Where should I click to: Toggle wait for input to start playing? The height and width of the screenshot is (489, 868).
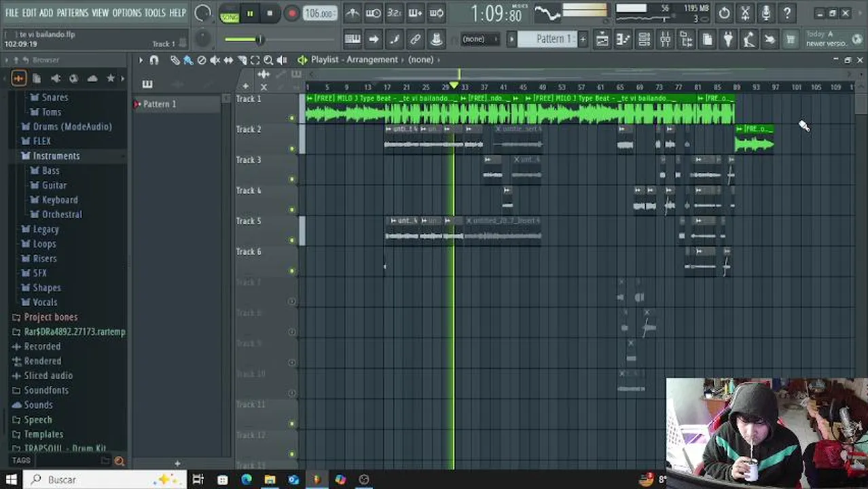click(374, 13)
